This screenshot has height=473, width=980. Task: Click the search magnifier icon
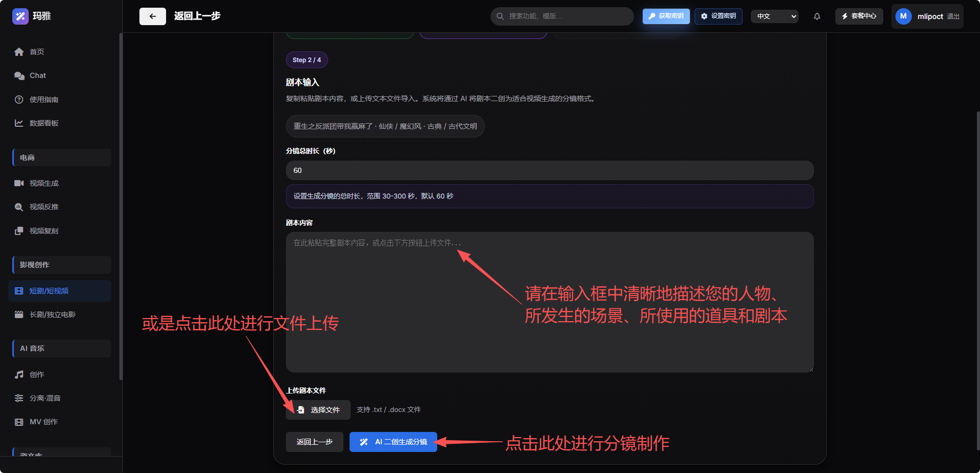point(500,16)
